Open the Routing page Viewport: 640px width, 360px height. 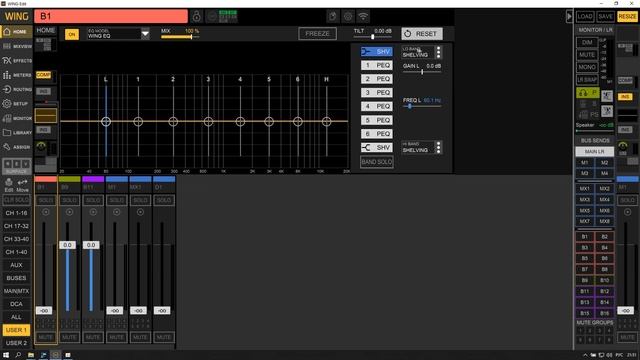(16, 89)
